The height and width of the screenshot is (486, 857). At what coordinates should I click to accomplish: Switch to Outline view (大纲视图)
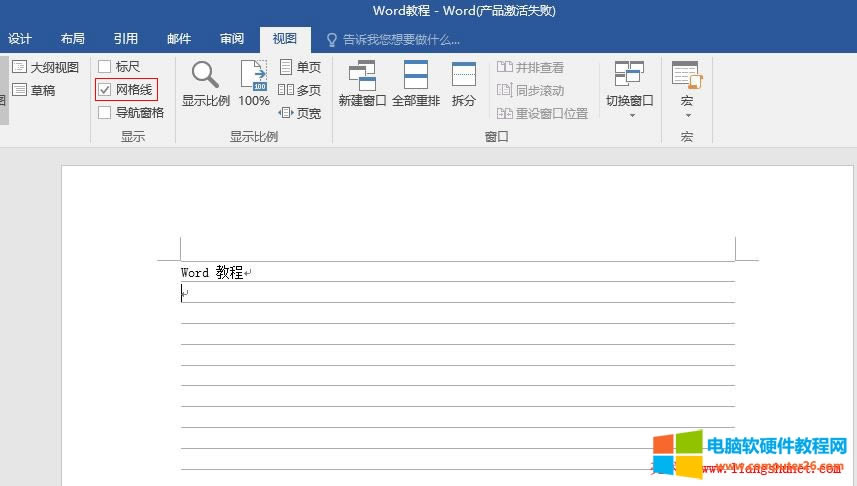coord(46,67)
